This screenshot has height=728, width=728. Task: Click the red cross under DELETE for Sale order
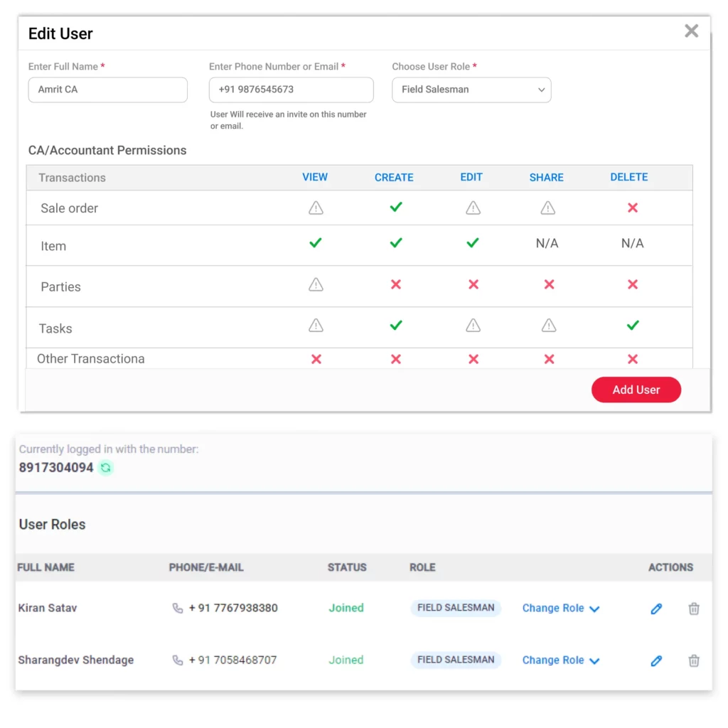tap(632, 208)
